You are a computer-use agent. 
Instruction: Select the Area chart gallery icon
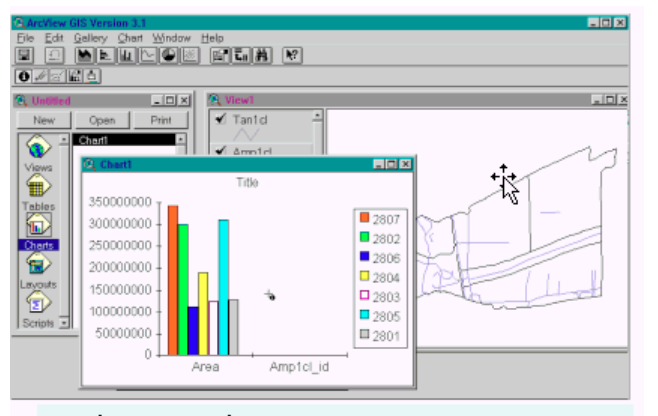(84, 56)
